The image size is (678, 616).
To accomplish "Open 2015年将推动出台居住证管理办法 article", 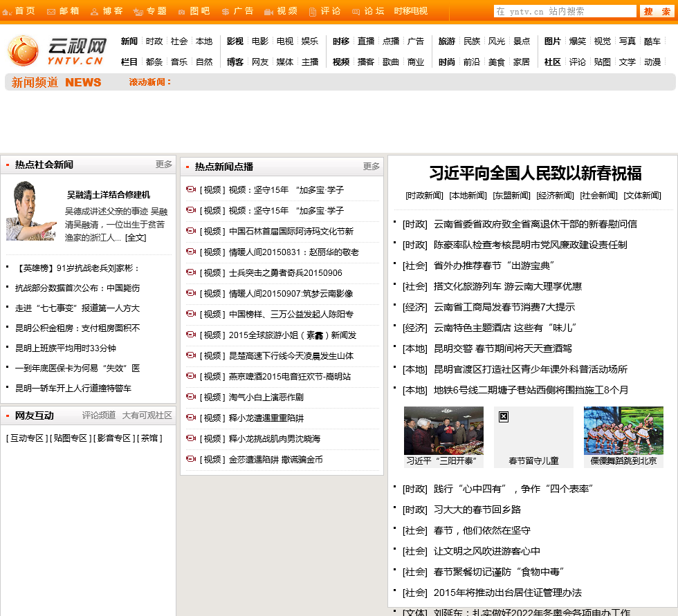I will (508, 592).
